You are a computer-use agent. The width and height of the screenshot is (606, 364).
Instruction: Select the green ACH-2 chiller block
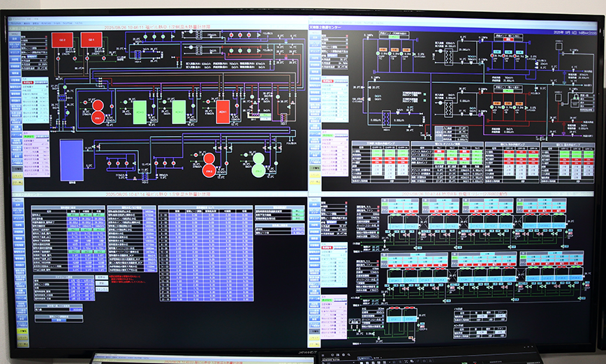click(179, 110)
